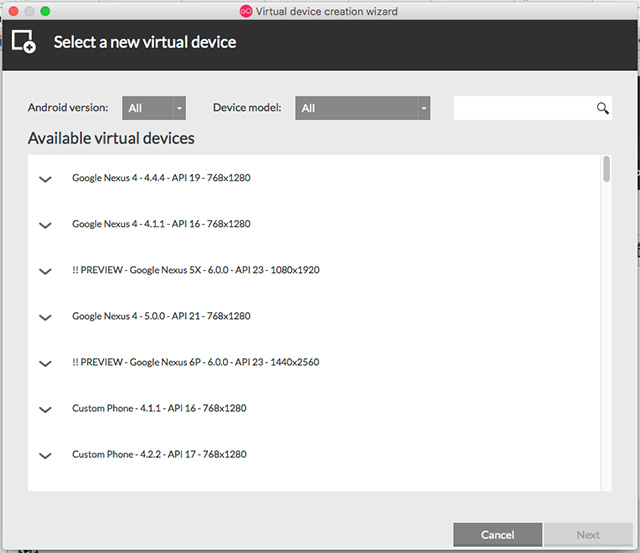The width and height of the screenshot is (640, 553).
Task: Click the green zoom window button
Action: [x=45, y=11]
